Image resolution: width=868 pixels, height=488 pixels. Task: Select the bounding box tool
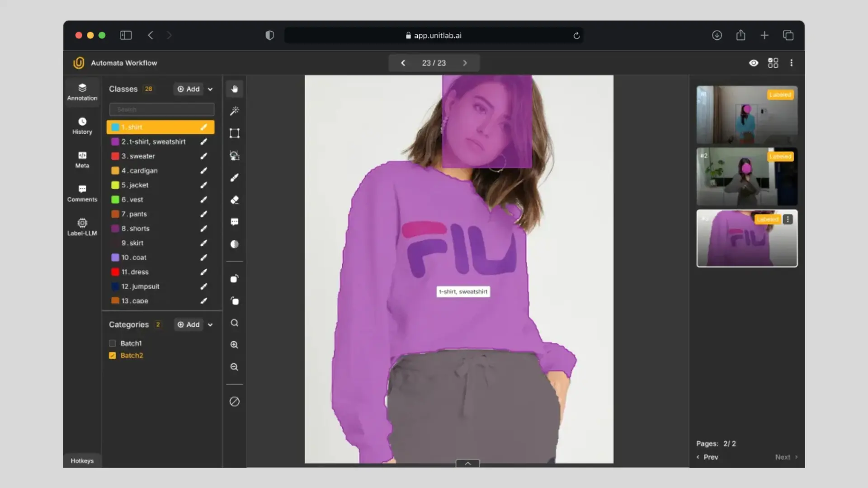click(x=234, y=133)
